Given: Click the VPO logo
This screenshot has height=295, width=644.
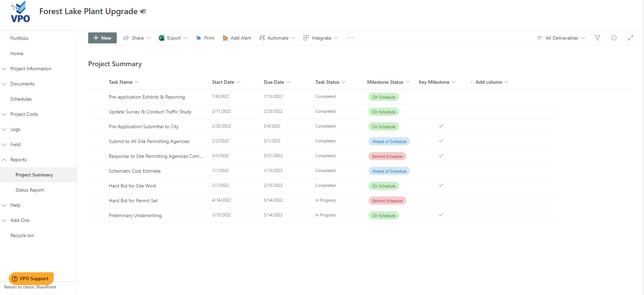Looking at the screenshot, I should tap(20, 12).
